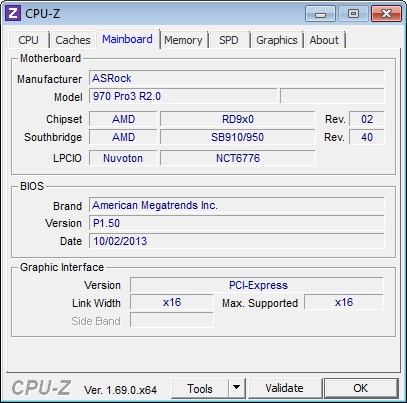Click the Model field 970 Pro3 R2.0
This screenshot has width=407, height=403.
point(183,96)
